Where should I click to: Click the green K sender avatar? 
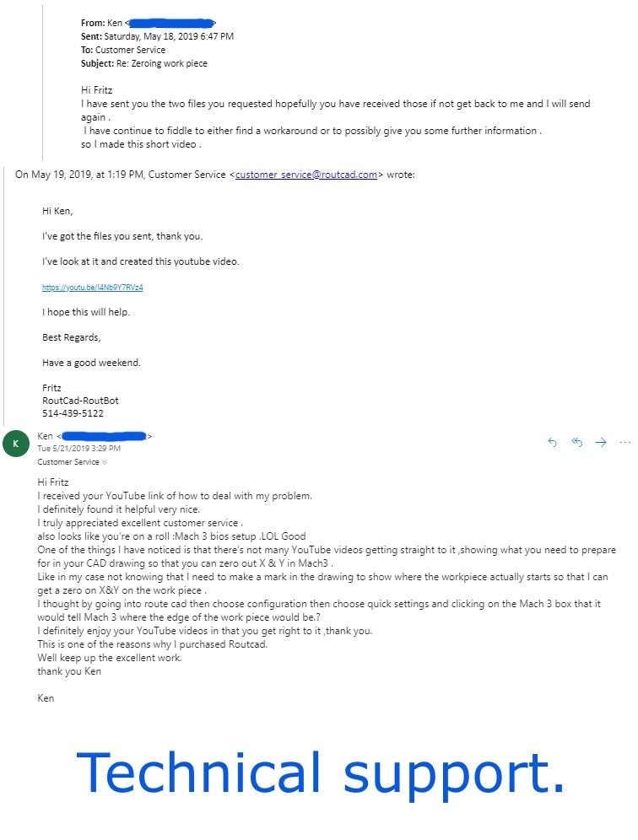pos(16,444)
